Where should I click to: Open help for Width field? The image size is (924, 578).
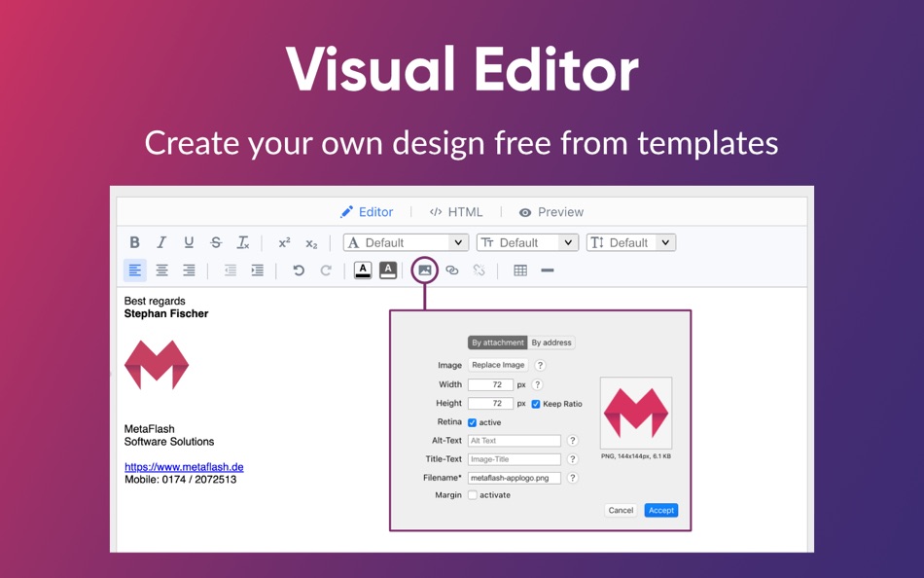(x=537, y=384)
